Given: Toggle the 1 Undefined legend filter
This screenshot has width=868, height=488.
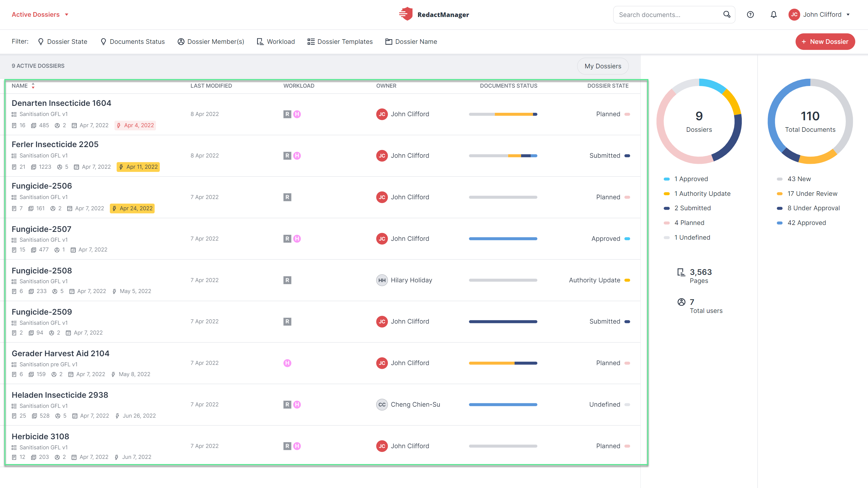Looking at the screenshot, I should (x=687, y=237).
